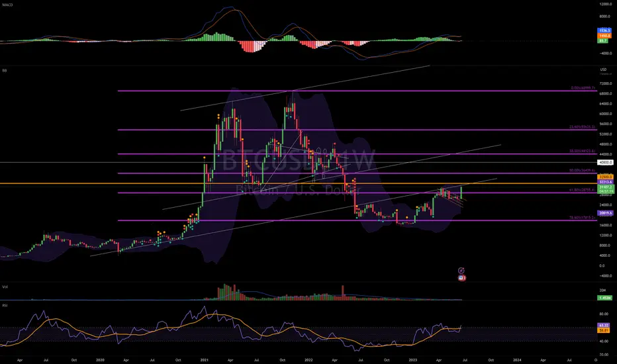The height and width of the screenshot is (364, 617).
Task: Select the Vol indicator label
Action: [5, 287]
